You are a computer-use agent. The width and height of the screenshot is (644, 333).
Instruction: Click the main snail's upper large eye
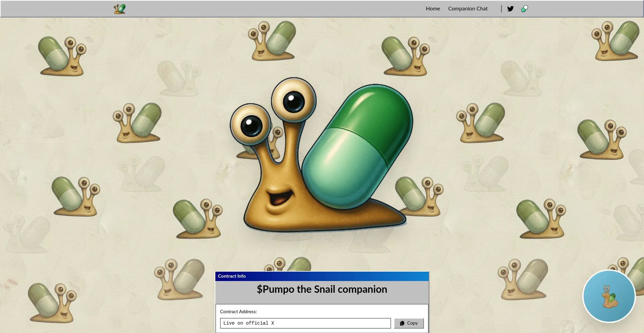click(x=293, y=101)
